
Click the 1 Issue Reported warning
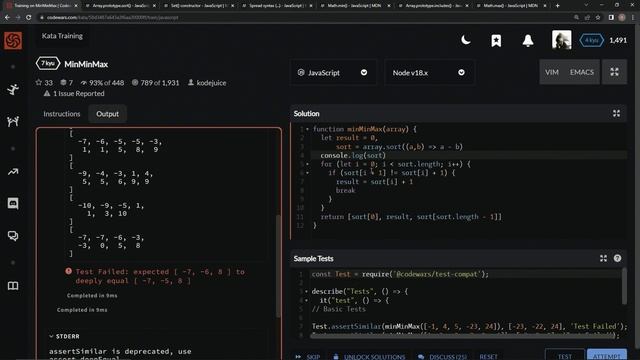pyautogui.click(x=74, y=93)
